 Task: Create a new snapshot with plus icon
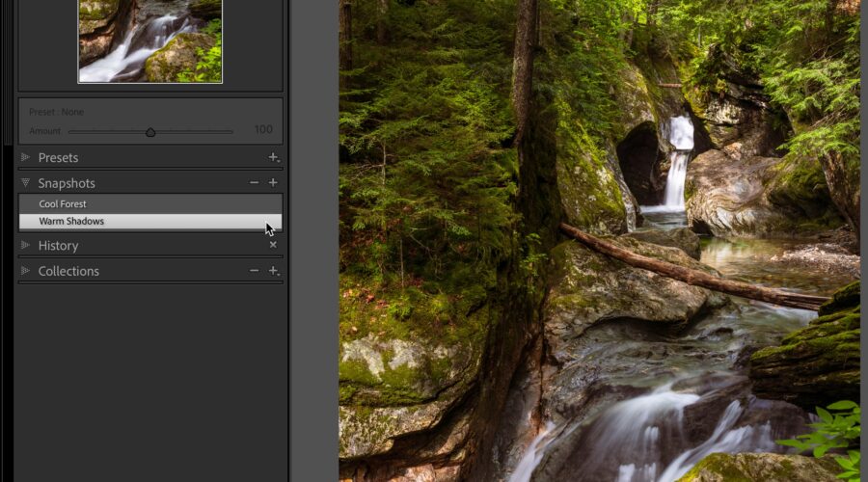pos(273,182)
